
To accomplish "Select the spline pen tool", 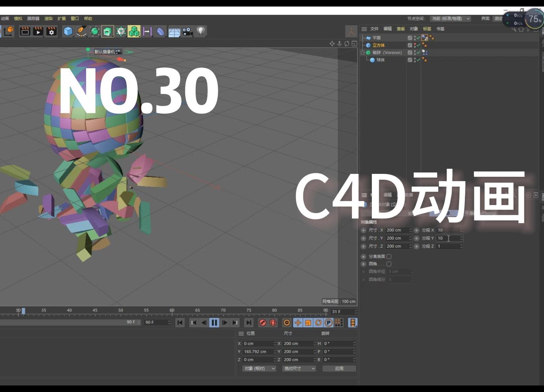I will pyautogui.click(x=81, y=32).
